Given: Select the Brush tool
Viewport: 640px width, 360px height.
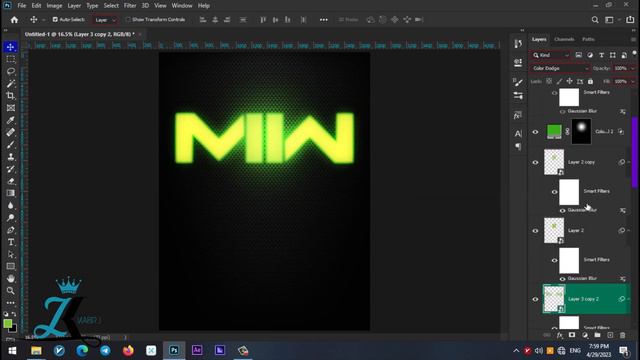Looking at the screenshot, I should (x=11, y=144).
